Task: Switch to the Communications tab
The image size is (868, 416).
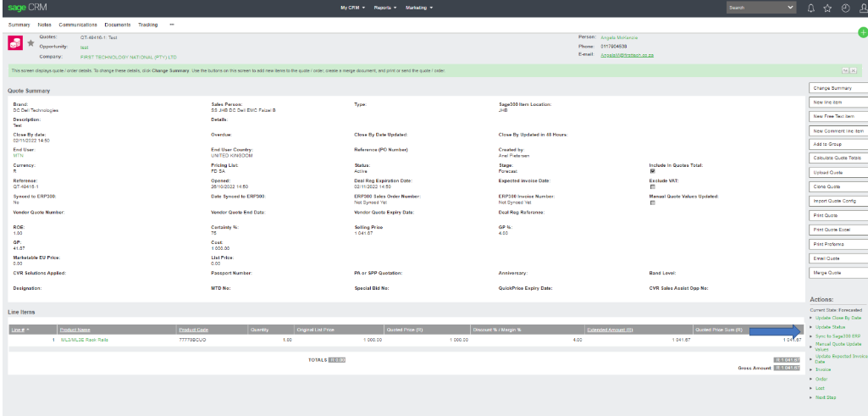Action: (x=78, y=25)
